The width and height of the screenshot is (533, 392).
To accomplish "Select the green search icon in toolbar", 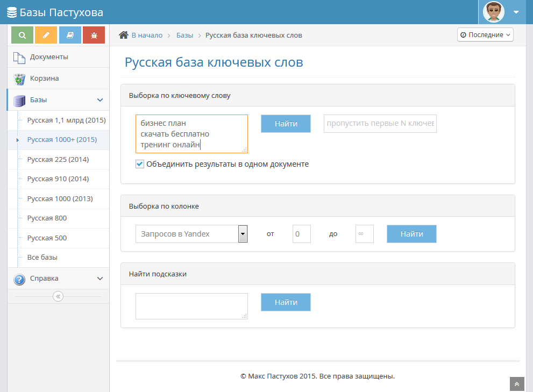I will pyautogui.click(x=22, y=34).
